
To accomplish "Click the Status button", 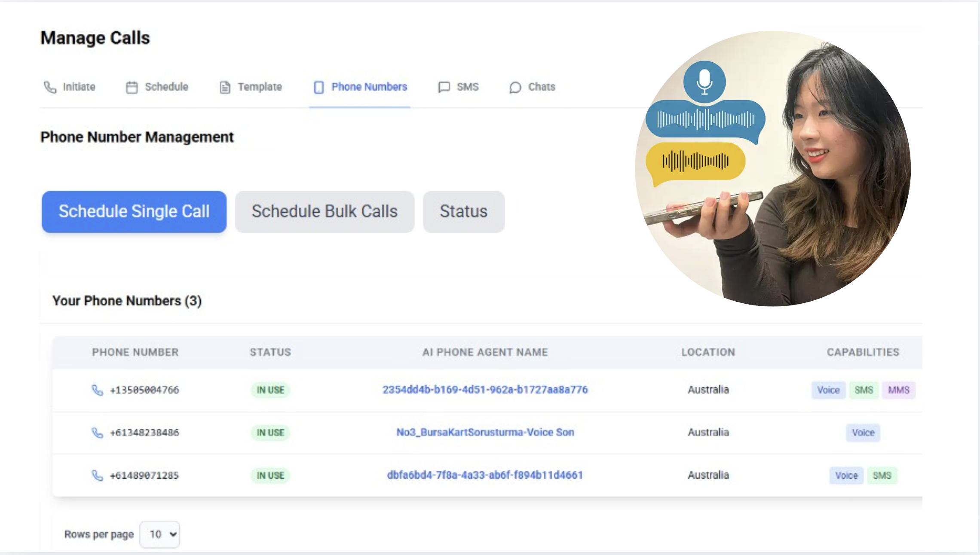I will click(463, 212).
